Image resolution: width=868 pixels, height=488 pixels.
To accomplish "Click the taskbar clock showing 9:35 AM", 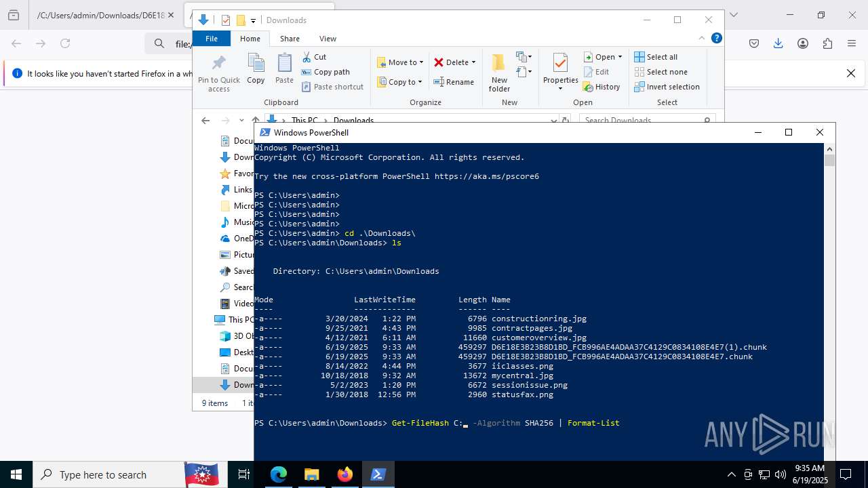I will (x=809, y=474).
